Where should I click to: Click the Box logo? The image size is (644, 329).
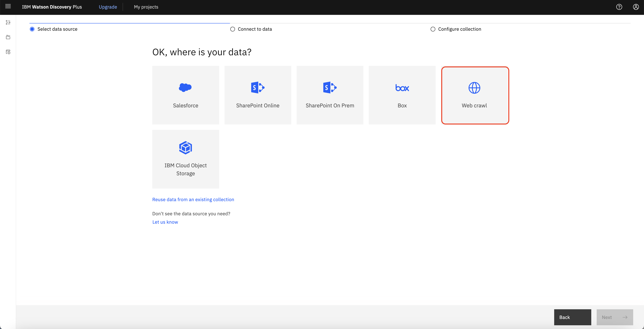pyautogui.click(x=402, y=88)
